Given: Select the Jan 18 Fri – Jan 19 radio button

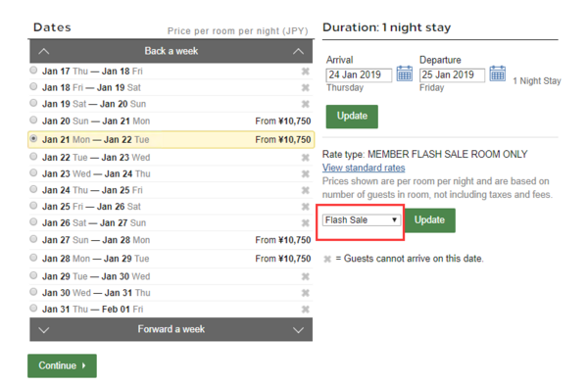Looking at the screenshot, I should [33, 86].
